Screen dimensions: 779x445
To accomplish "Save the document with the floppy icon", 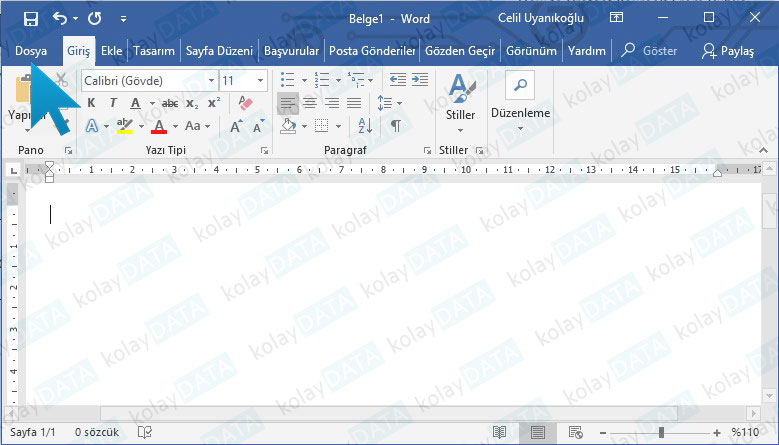I will point(31,19).
